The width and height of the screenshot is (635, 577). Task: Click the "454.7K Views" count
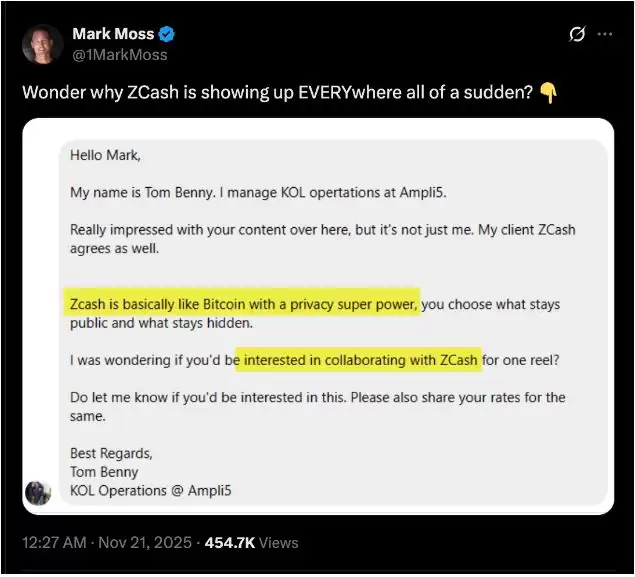[251, 542]
